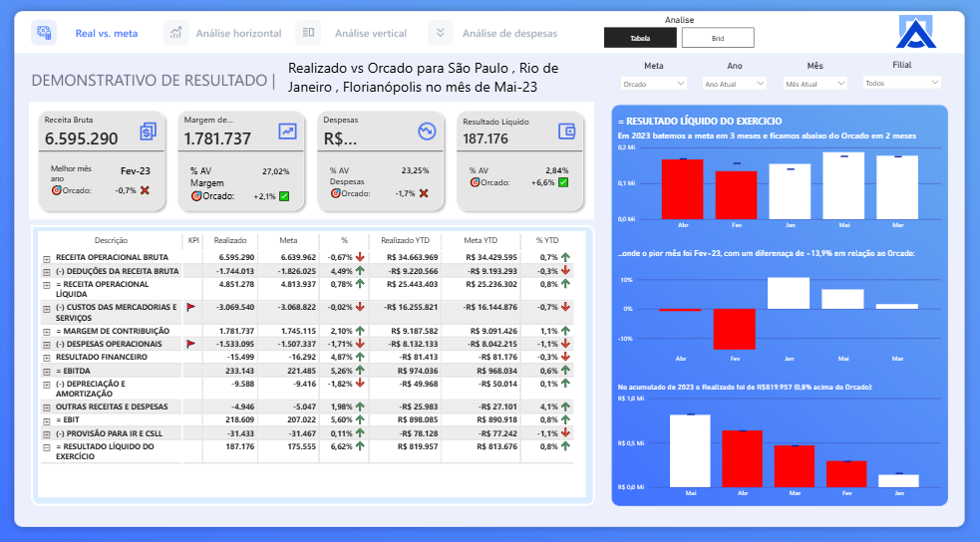Viewport: 980px width, 542px height.
Task: Switch to Análise horizontal tab
Action: [x=238, y=34]
